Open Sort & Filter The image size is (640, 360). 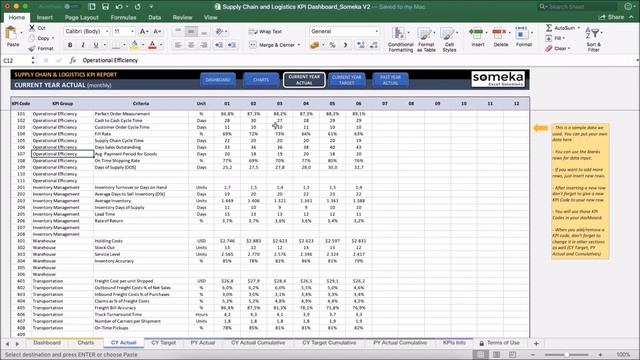pos(593,40)
